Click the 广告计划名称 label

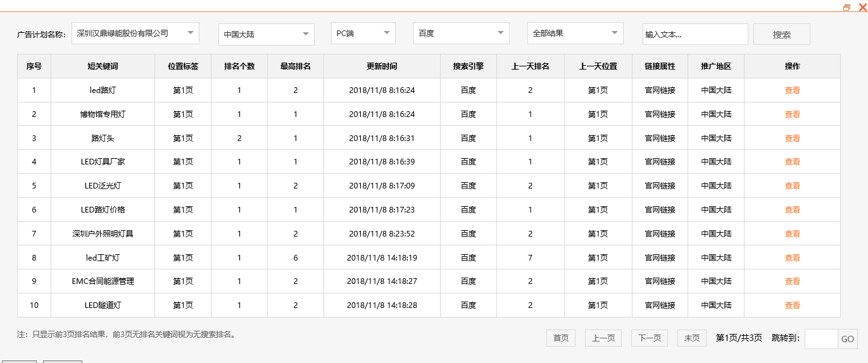point(41,35)
